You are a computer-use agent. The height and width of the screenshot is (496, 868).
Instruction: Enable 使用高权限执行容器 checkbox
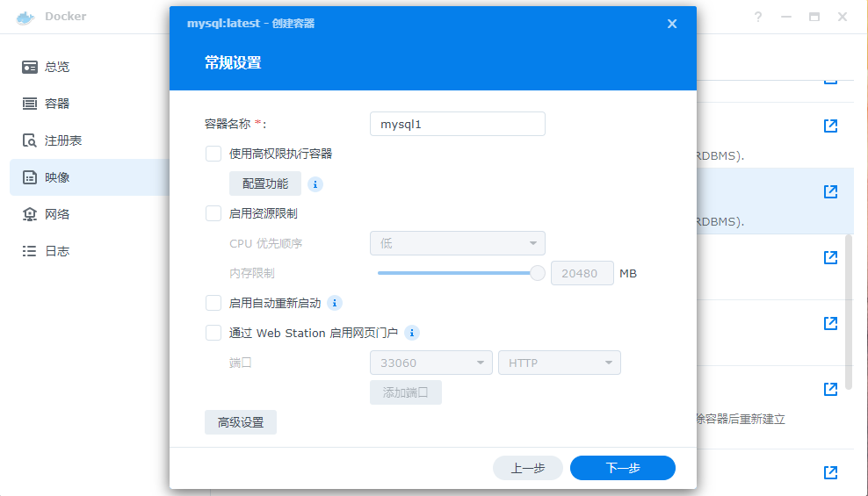(213, 154)
